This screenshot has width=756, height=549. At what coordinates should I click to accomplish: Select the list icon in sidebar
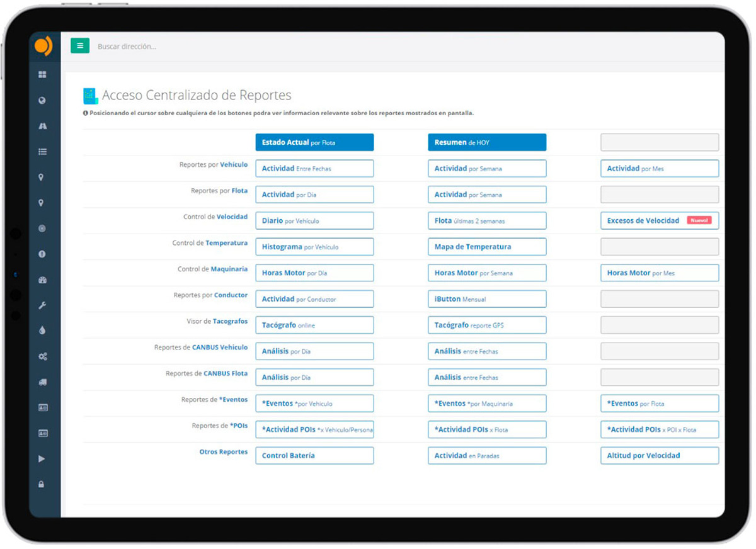pyautogui.click(x=42, y=152)
